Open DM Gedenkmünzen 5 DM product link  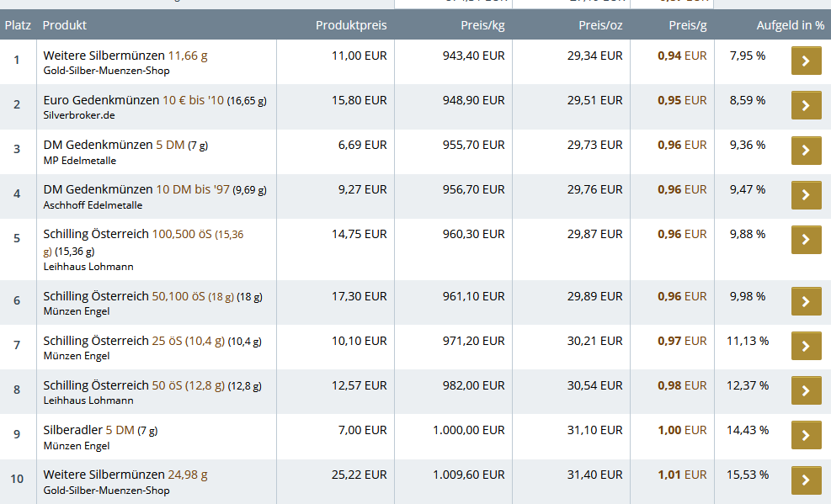[x=125, y=145]
